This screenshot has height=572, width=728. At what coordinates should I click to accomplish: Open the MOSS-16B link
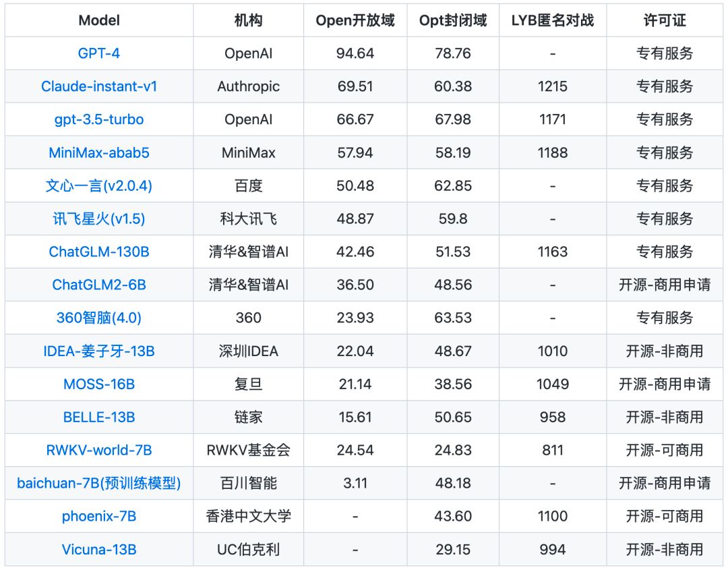(99, 384)
